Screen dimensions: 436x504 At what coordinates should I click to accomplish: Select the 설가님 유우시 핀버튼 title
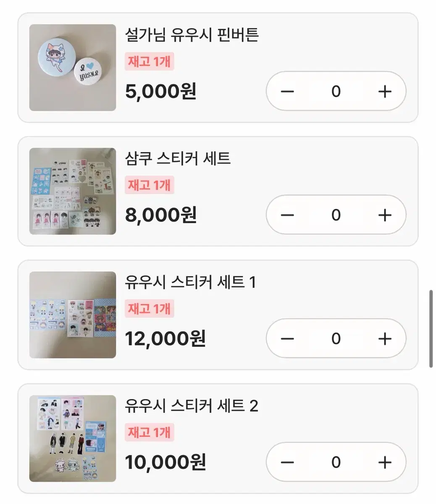(192, 34)
